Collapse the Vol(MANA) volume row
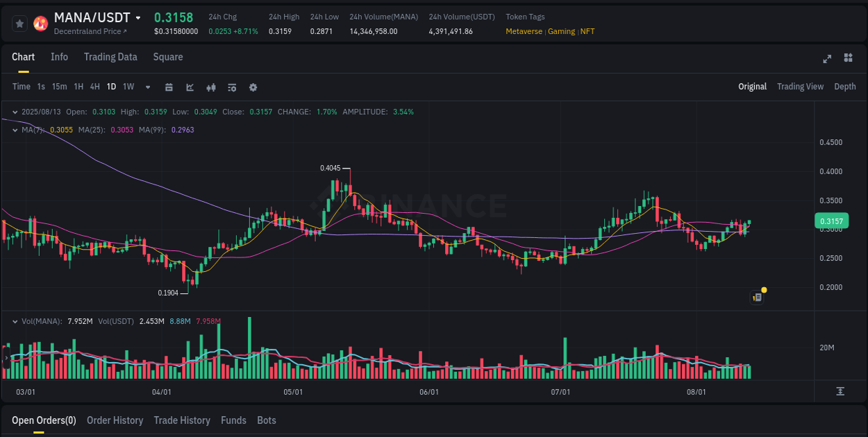 click(15, 320)
